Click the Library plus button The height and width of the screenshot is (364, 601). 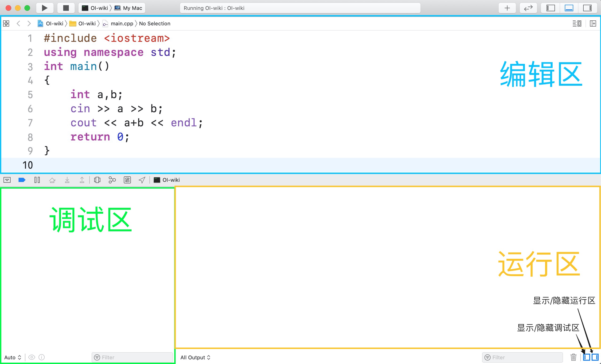pyautogui.click(x=507, y=8)
